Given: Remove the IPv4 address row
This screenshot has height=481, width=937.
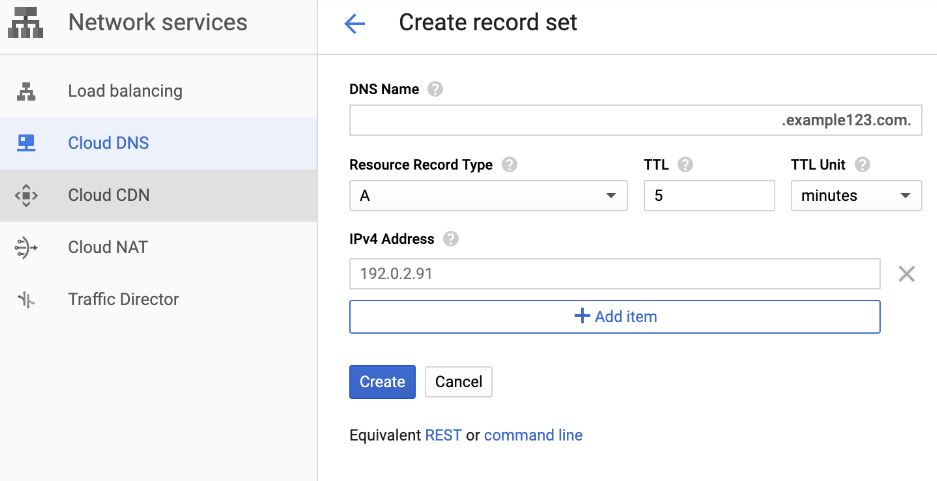Looking at the screenshot, I should click(x=907, y=274).
